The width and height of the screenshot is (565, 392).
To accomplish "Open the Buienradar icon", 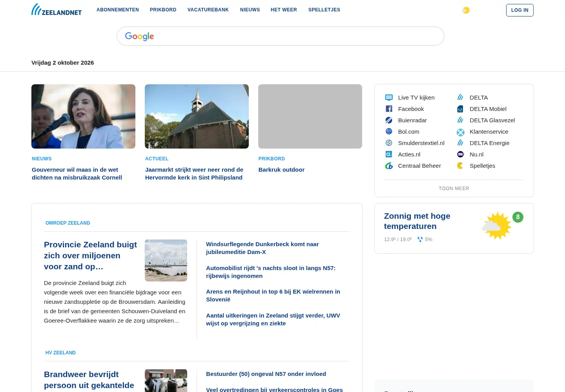I will click(x=389, y=120).
